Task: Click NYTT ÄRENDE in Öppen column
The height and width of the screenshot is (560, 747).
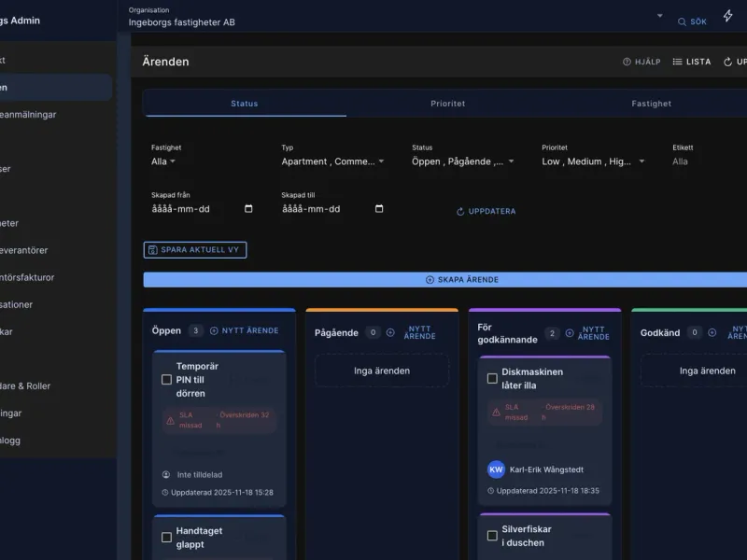Action: [245, 330]
